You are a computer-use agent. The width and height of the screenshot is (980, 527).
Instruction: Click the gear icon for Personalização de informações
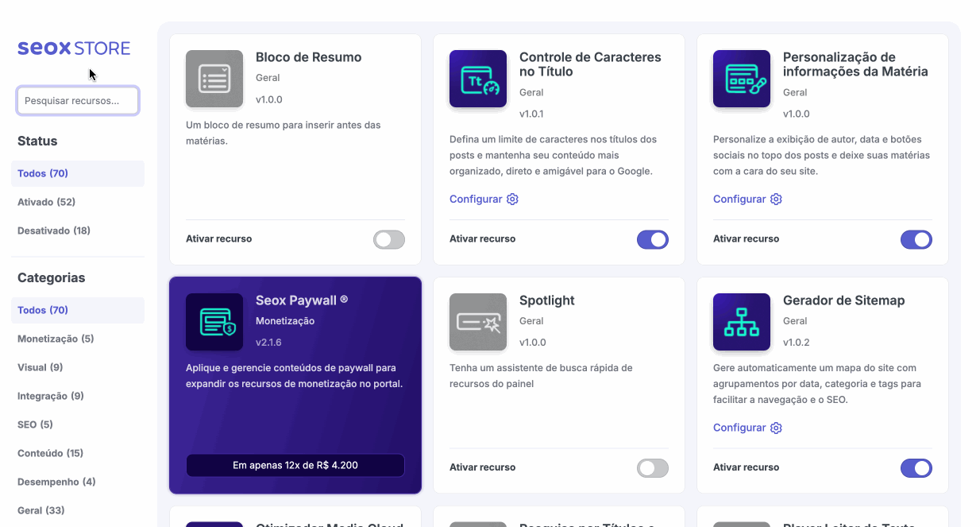click(776, 199)
